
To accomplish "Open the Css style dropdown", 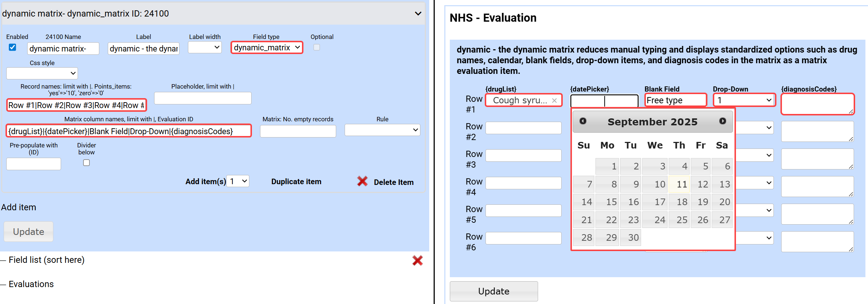I will point(42,73).
